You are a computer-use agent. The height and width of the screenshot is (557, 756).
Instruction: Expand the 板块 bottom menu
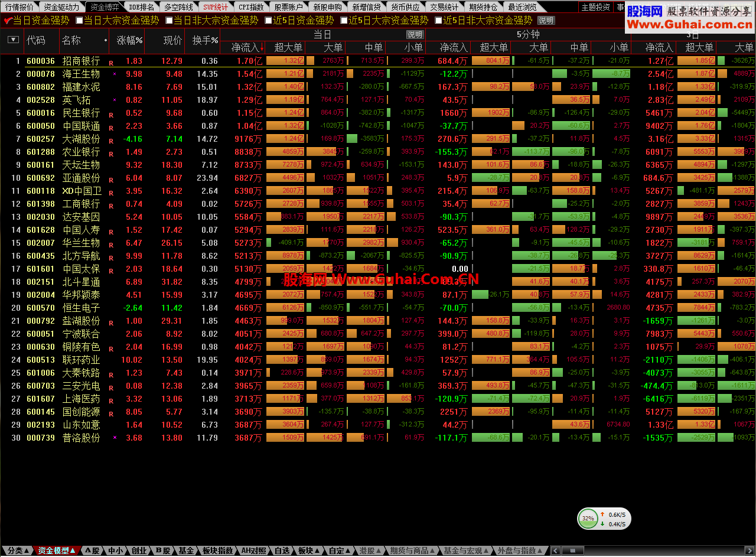pyautogui.click(x=309, y=551)
